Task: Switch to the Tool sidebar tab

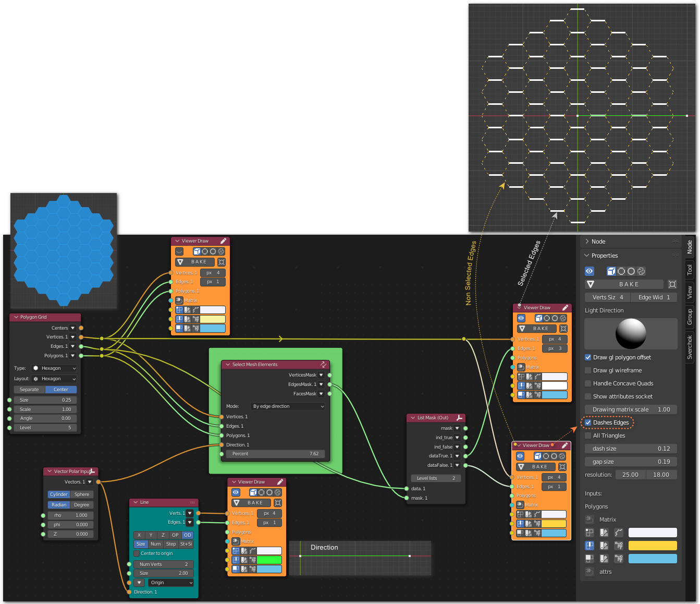Action: (x=690, y=269)
